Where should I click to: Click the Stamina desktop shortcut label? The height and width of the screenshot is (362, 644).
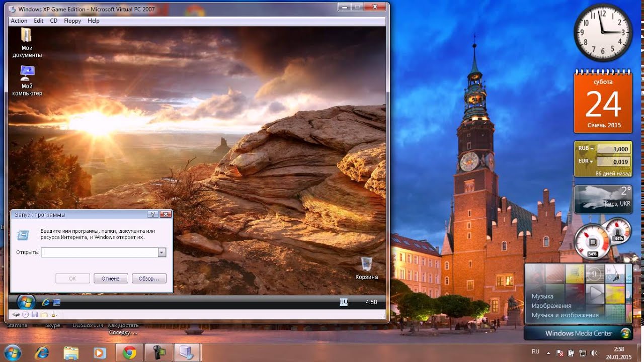tap(17, 325)
